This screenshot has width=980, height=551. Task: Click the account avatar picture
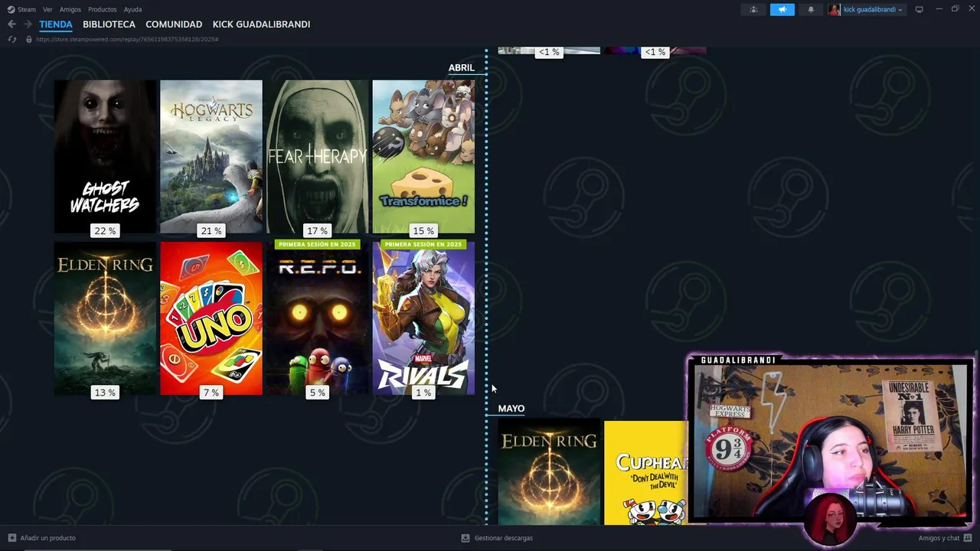834,9
